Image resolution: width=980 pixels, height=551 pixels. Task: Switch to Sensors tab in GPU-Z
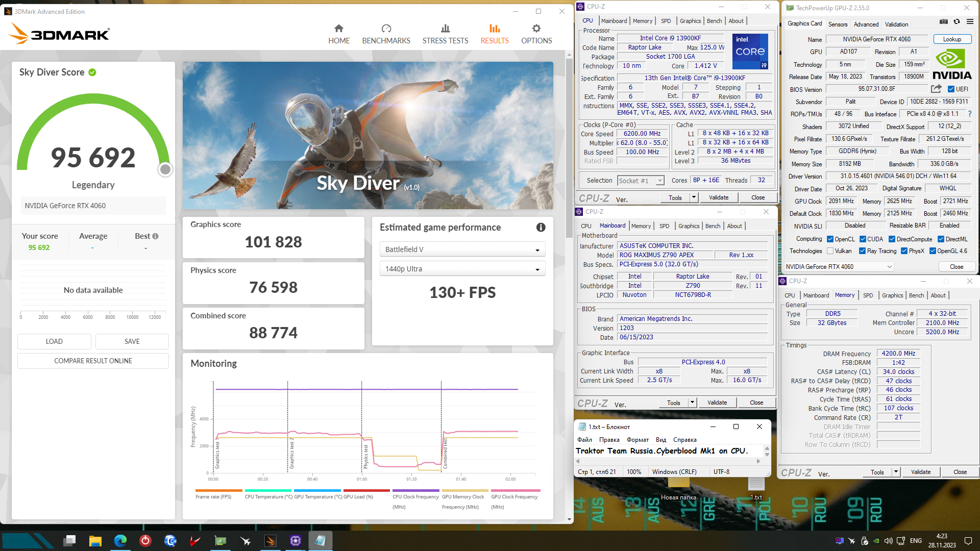(x=838, y=24)
